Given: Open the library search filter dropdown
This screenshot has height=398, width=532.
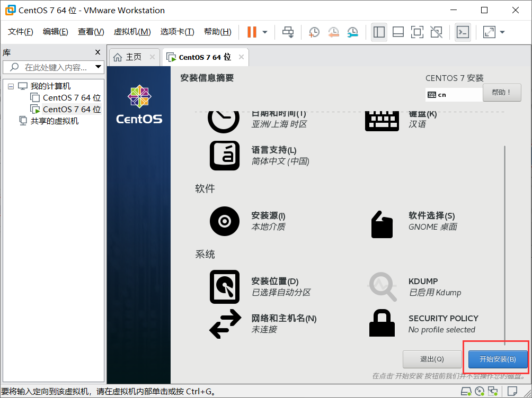Looking at the screenshot, I should pyautogui.click(x=99, y=67).
